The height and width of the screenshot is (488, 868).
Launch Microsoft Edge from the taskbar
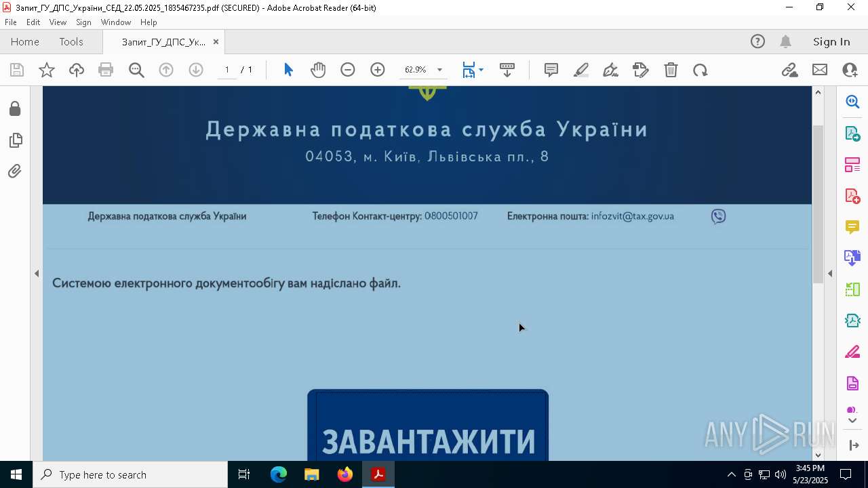pyautogui.click(x=279, y=474)
